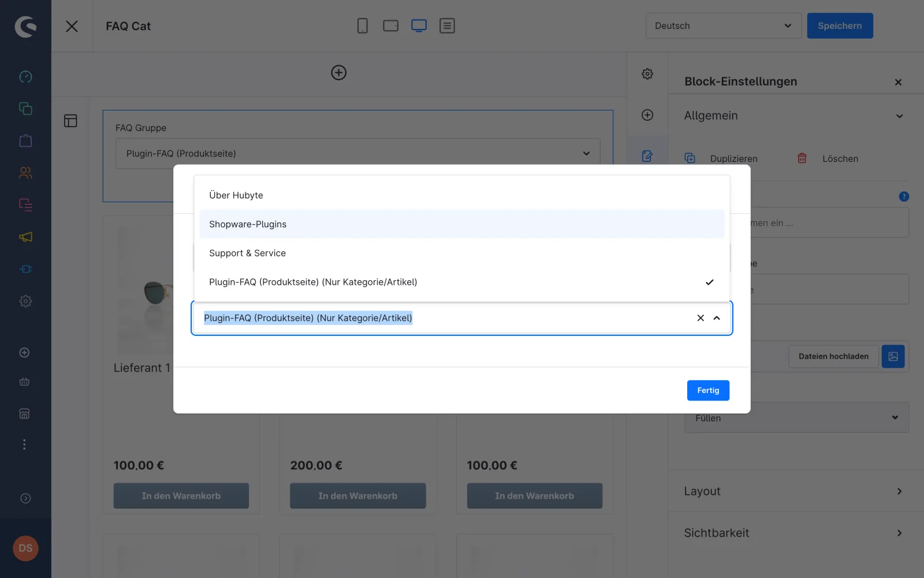Select the tablet viewport icon
Screen dimensions: 924x578
390,25
